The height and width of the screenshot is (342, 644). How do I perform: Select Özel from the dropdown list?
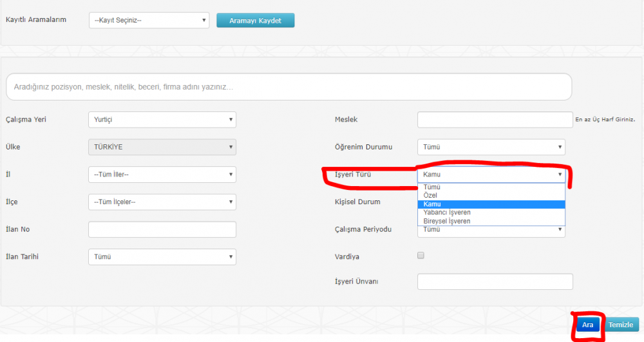coord(431,195)
